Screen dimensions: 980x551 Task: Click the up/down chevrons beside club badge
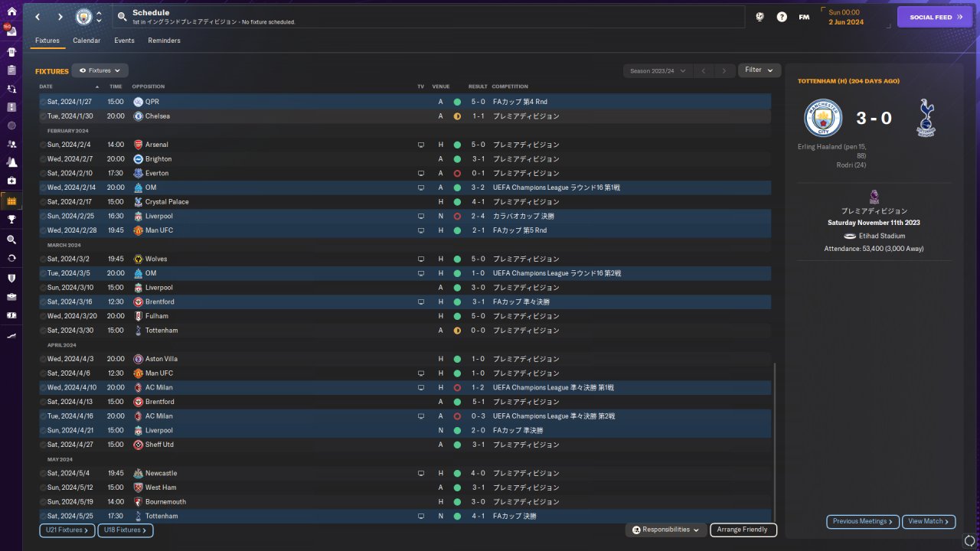point(99,17)
